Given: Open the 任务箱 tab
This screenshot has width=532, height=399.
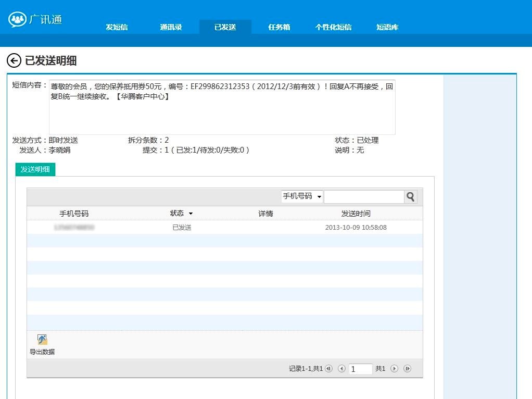Looking at the screenshot, I should tap(279, 27).
